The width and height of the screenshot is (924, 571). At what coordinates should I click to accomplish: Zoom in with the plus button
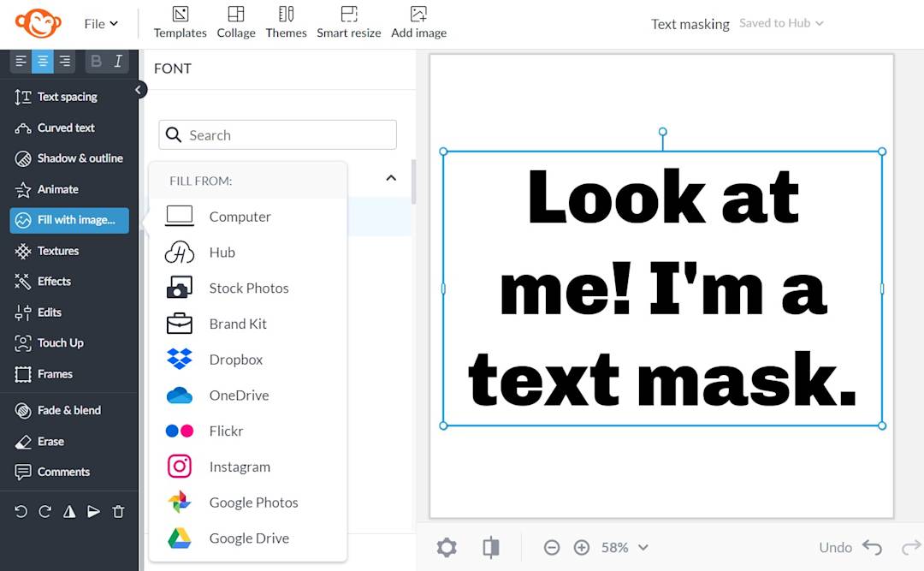[x=582, y=547]
